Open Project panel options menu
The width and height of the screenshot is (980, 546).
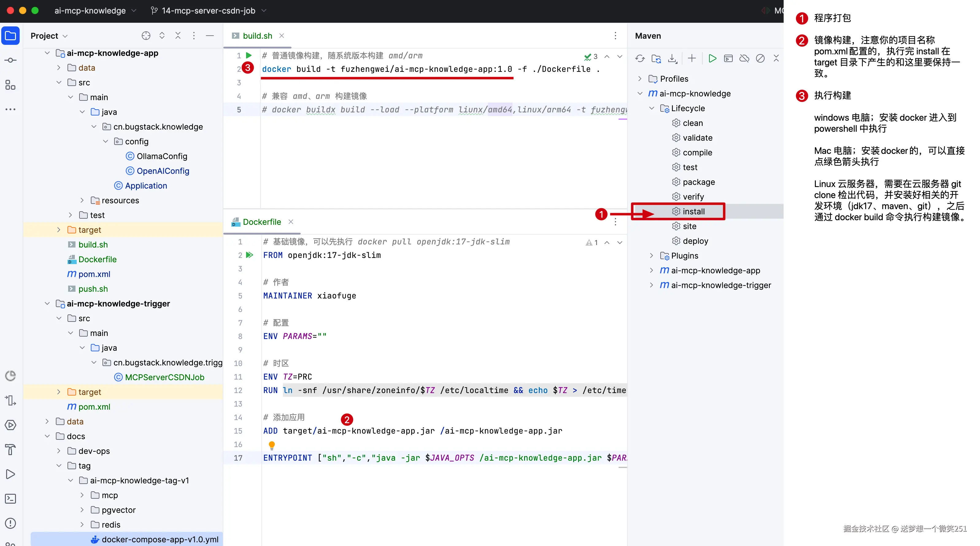[194, 36]
